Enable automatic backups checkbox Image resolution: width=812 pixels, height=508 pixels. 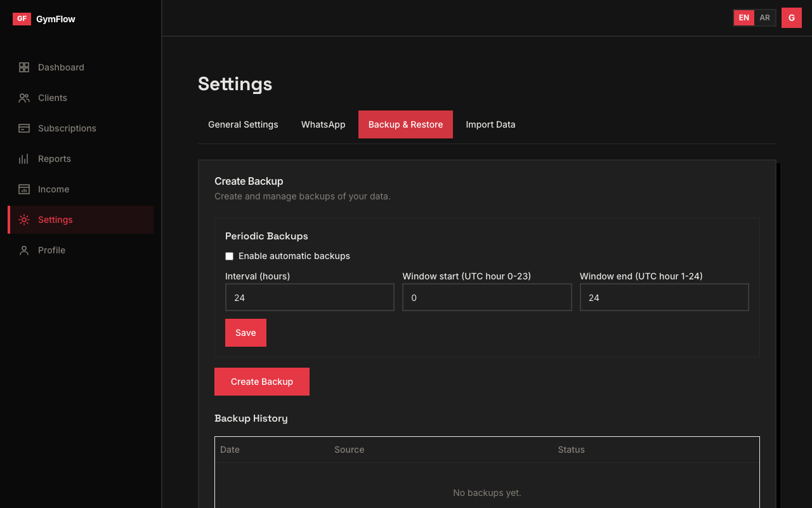pos(230,257)
